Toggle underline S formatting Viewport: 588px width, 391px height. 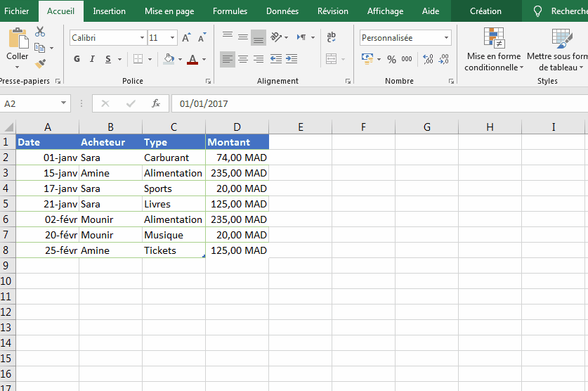[108, 59]
